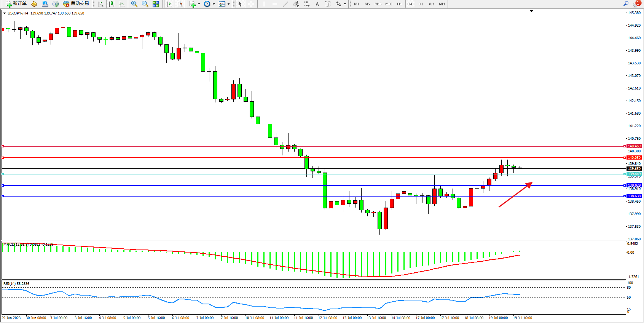Select the Fibonacci retracement tool
This screenshot has height=323, width=644.
pos(307,4)
